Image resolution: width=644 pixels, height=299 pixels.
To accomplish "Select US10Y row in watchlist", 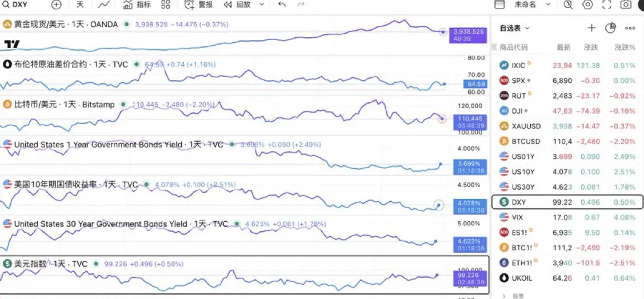I will pos(567,172).
